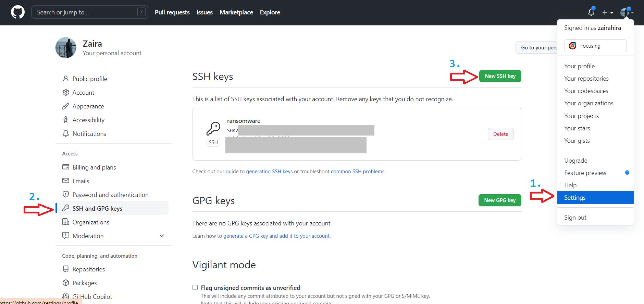644x304 pixels.
Task: Open GitHub home via Octocat logo
Action: tap(18, 12)
